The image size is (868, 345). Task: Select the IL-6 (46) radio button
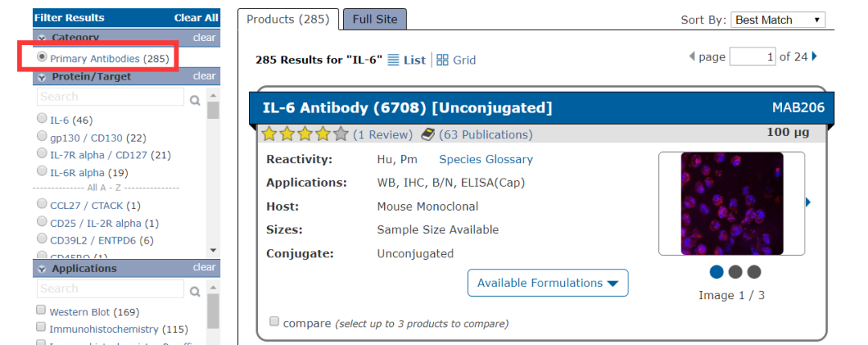coord(42,119)
